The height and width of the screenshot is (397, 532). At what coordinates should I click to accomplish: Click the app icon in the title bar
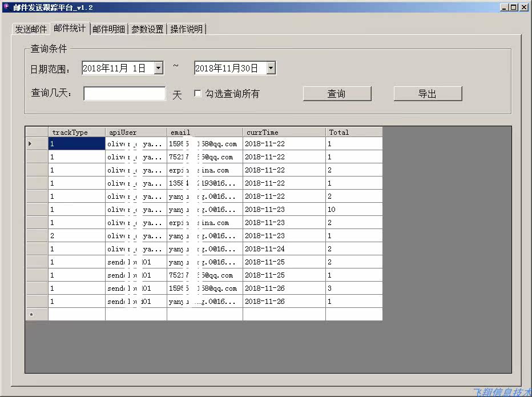6,6
